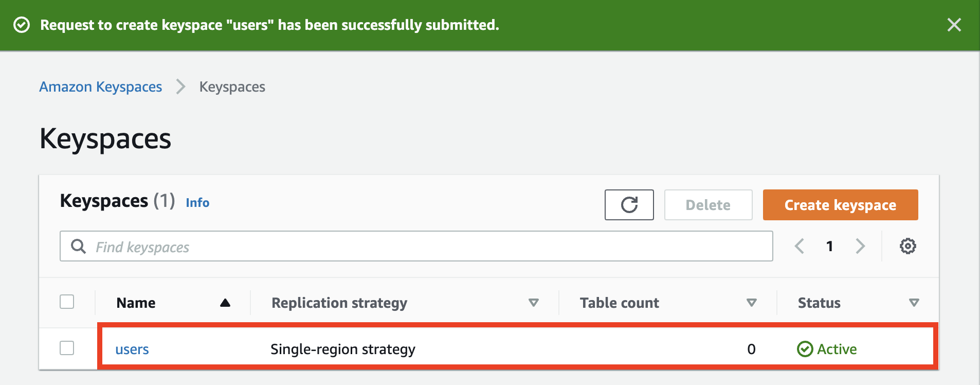Go to the next page arrow
Viewport: 980px width, 385px height.
860,246
